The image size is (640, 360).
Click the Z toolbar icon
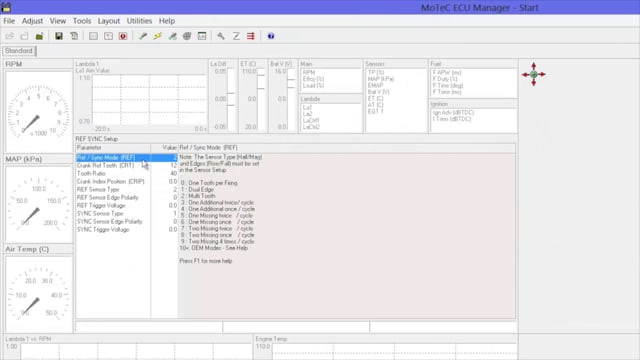(236, 36)
